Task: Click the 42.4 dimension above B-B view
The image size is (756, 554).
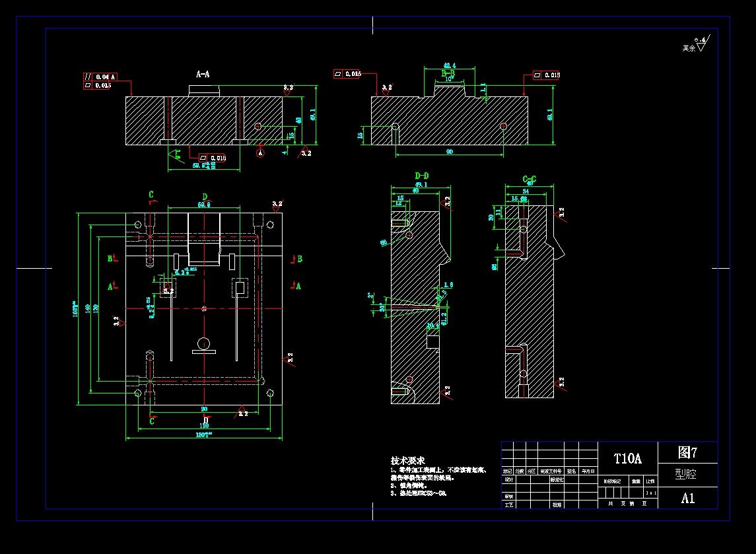Action: pos(450,65)
